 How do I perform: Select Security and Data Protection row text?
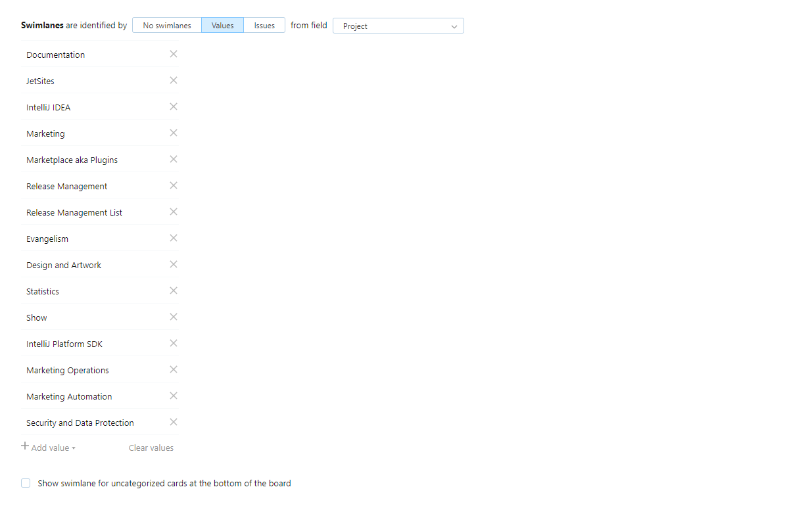coord(80,423)
